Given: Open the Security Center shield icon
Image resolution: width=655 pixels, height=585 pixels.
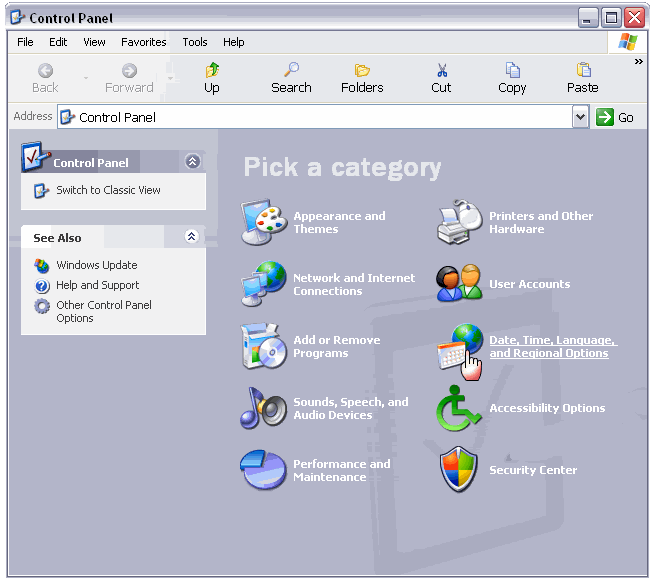Looking at the screenshot, I should tap(459, 470).
